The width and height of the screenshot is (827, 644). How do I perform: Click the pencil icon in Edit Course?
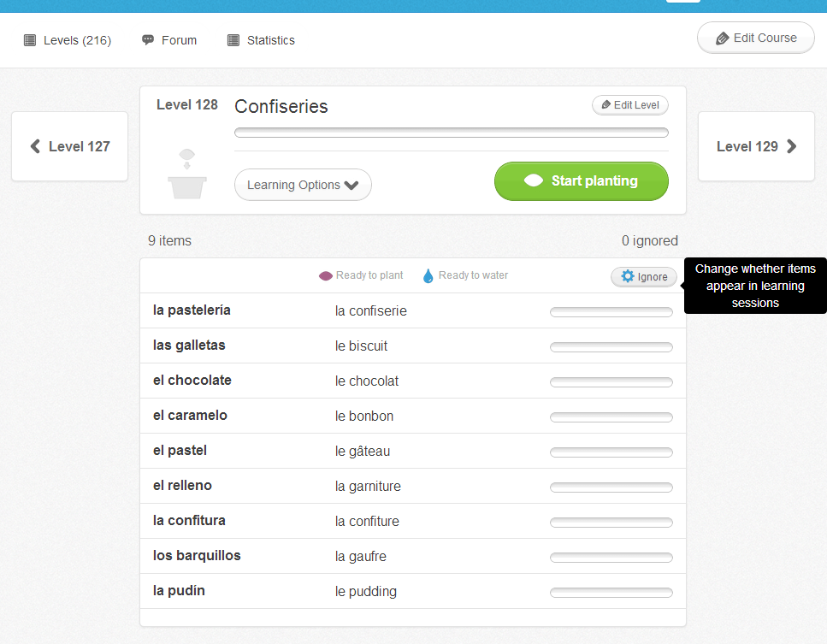[723, 38]
